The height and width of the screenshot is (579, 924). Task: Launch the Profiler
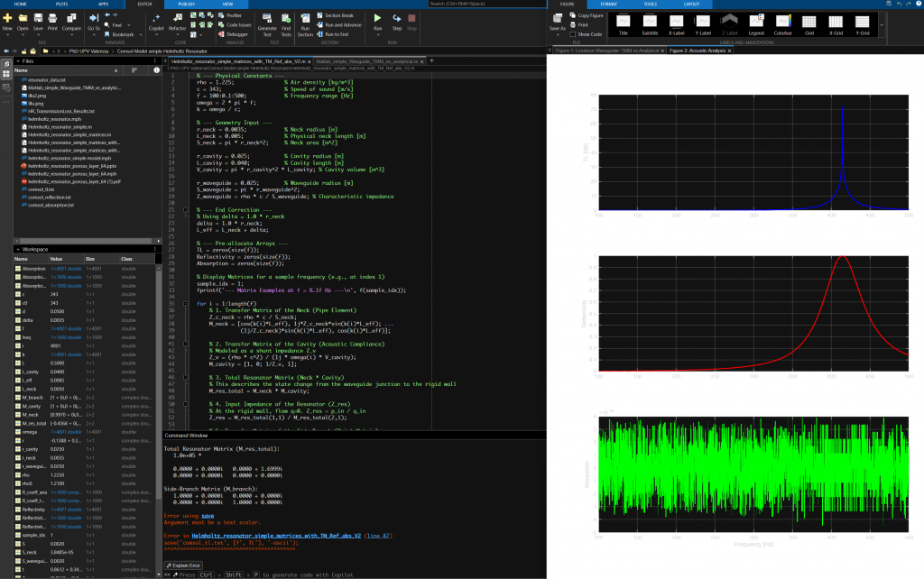pos(230,15)
